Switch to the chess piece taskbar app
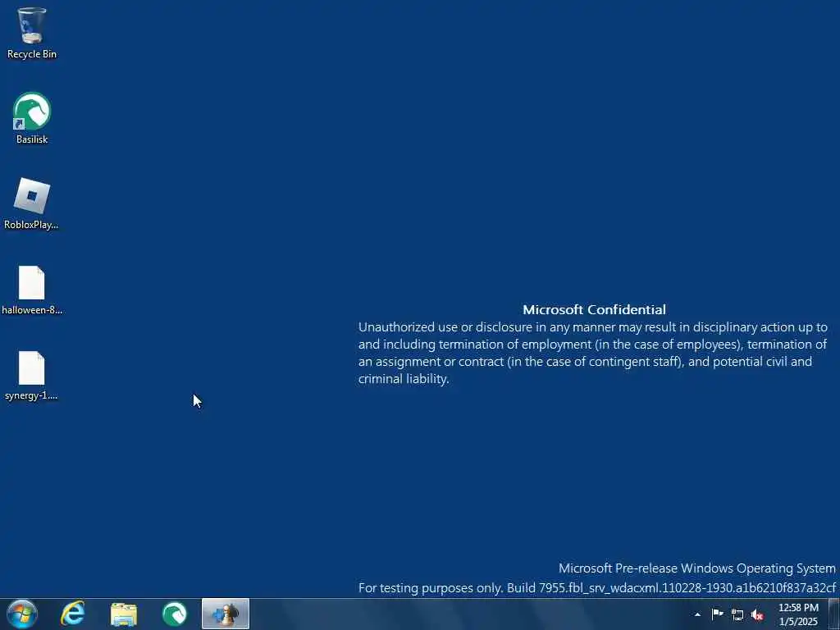Screen dimensions: 840x630 click(226, 614)
